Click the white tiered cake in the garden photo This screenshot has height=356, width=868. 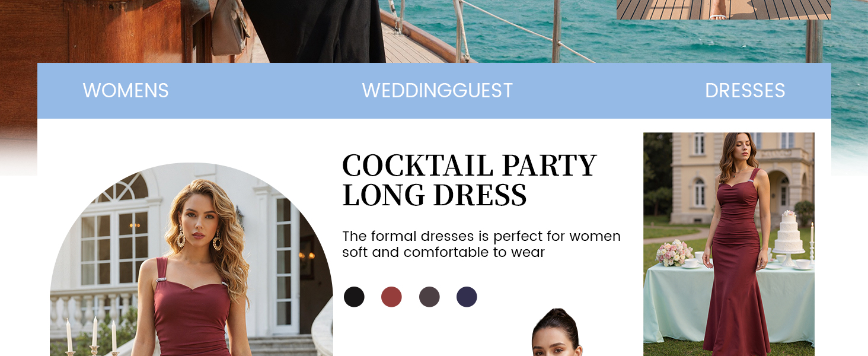pos(789,234)
